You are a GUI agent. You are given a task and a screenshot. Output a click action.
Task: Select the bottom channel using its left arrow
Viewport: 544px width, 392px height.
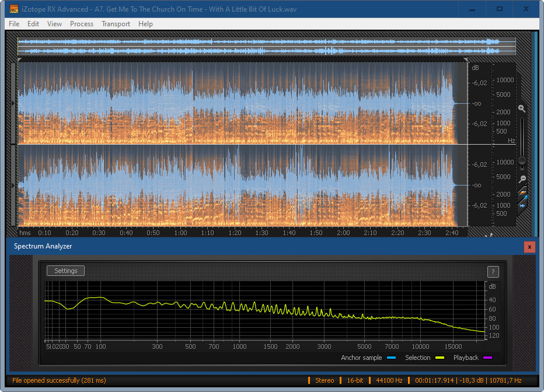13,185
